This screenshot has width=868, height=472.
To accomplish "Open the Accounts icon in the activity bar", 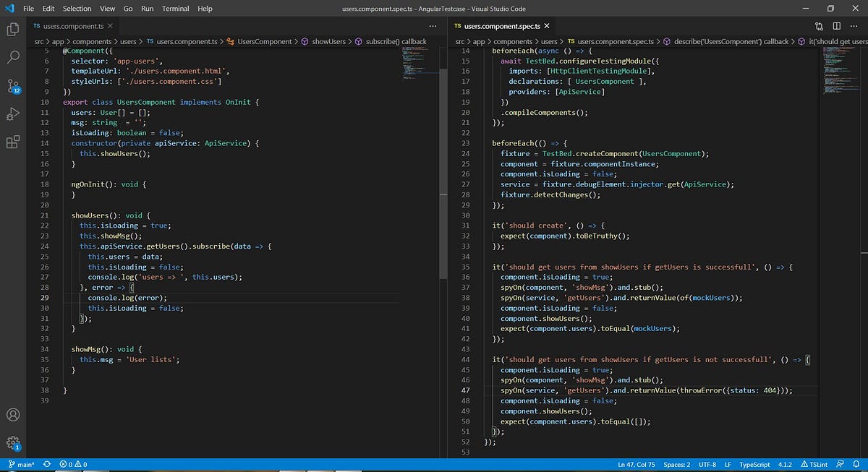I will pos(12,414).
